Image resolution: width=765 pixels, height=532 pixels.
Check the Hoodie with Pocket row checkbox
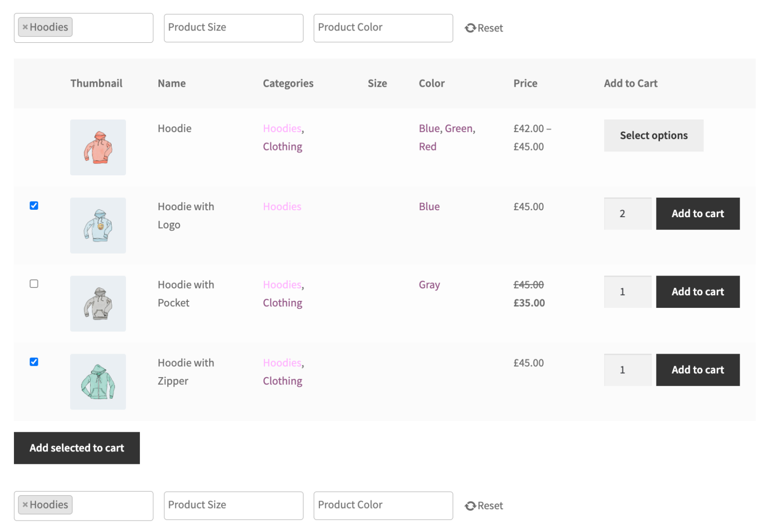click(x=34, y=283)
